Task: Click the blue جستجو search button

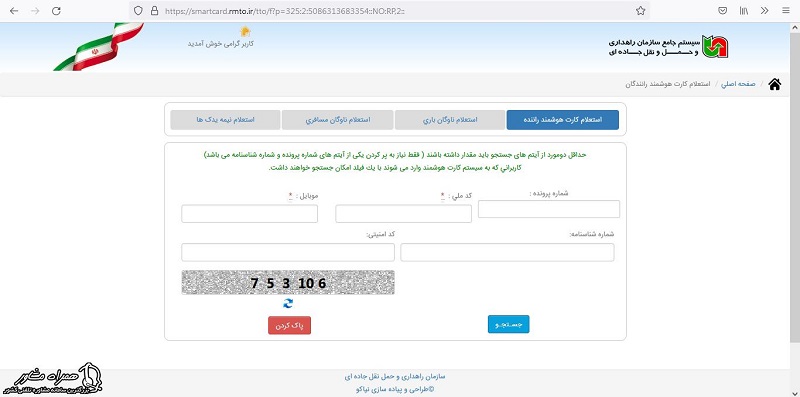Action: [508, 324]
